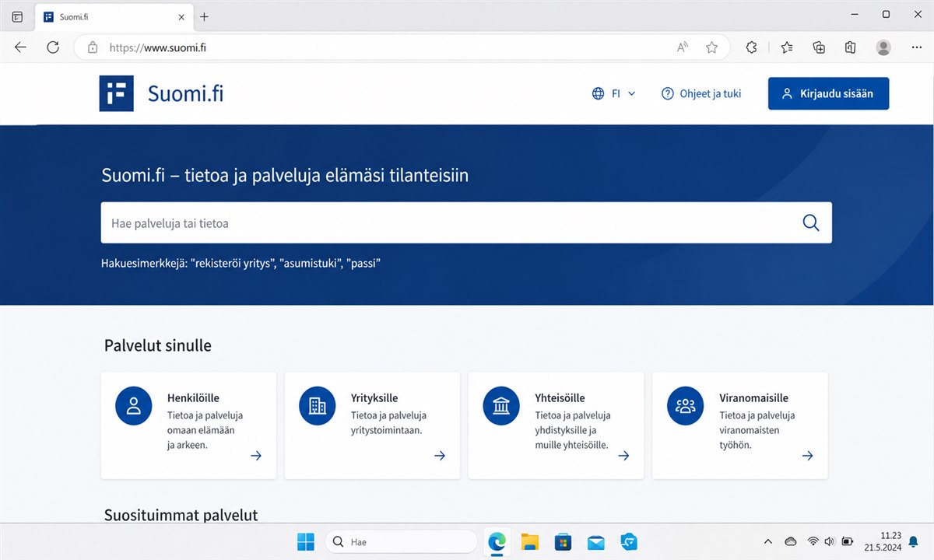Viewport: 934px width, 560px height.
Task: Open Read aloud icon in the address bar
Action: coord(683,47)
